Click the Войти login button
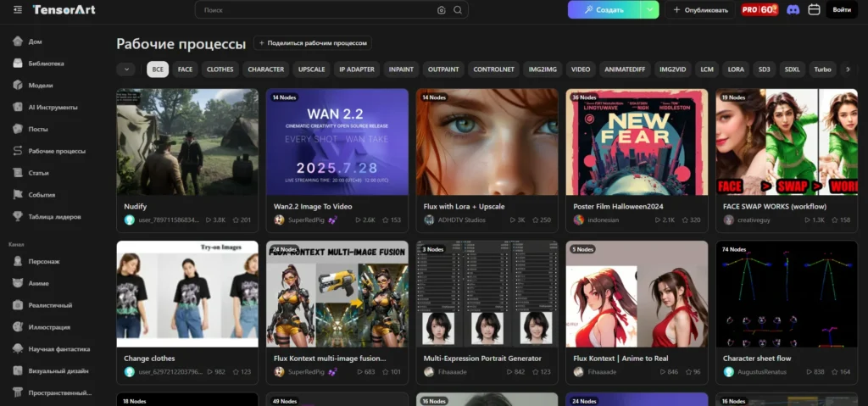 pyautogui.click(x=842, y=9)
